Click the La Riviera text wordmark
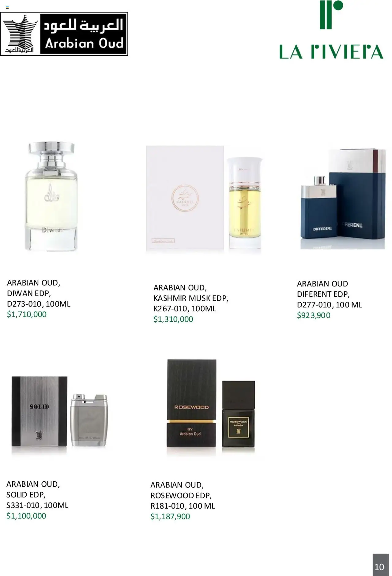This screenshot has height=576, width=392. [x=331, y=52]
